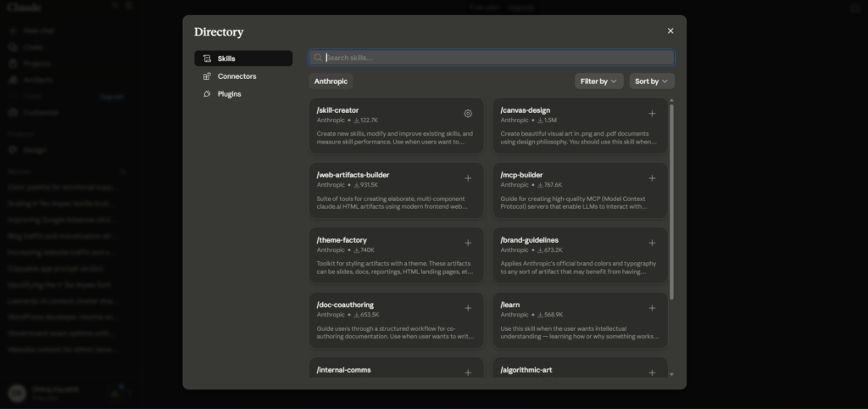Open the /skill-creator title
Viewport: 868px width, 409px height.
coord(337,110)
